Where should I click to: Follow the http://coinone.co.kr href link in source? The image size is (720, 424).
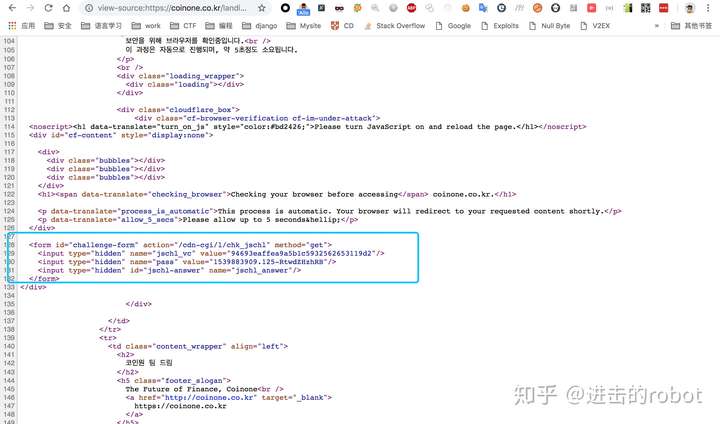tap(209, 397)
